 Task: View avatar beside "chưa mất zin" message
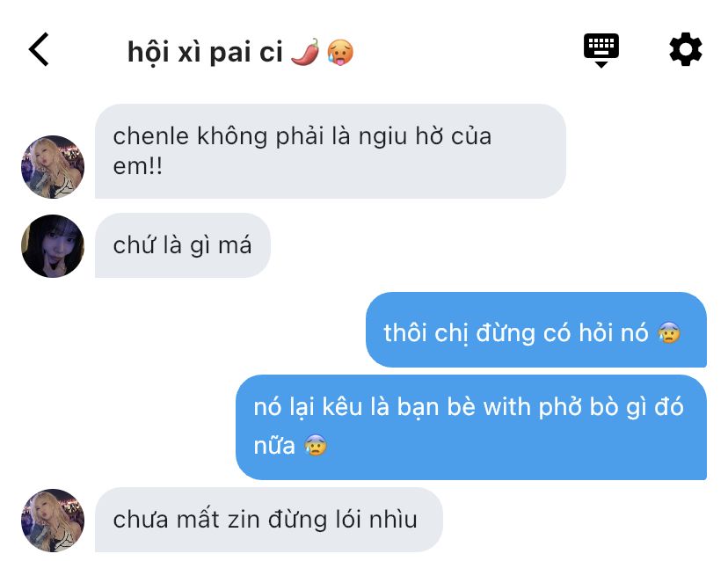(53, 521)
